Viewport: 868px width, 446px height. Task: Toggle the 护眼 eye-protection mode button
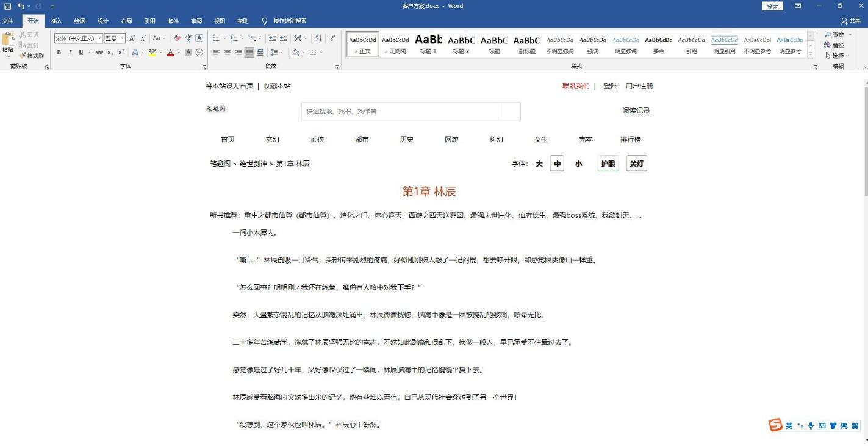[608, 164]
